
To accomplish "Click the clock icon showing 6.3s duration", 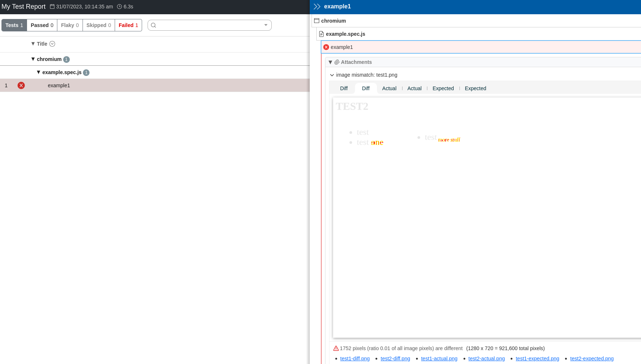I will pyautogui.click(x=119, y=6).
